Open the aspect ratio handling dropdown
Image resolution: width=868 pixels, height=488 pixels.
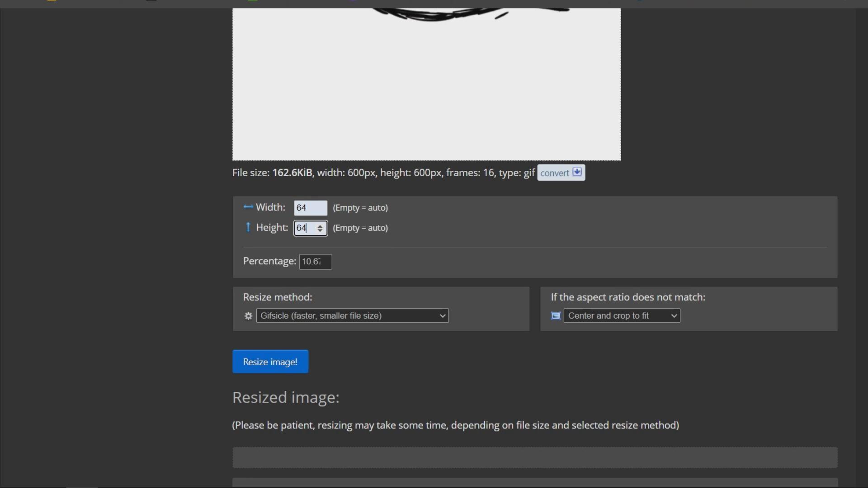[x=622, y=316]
